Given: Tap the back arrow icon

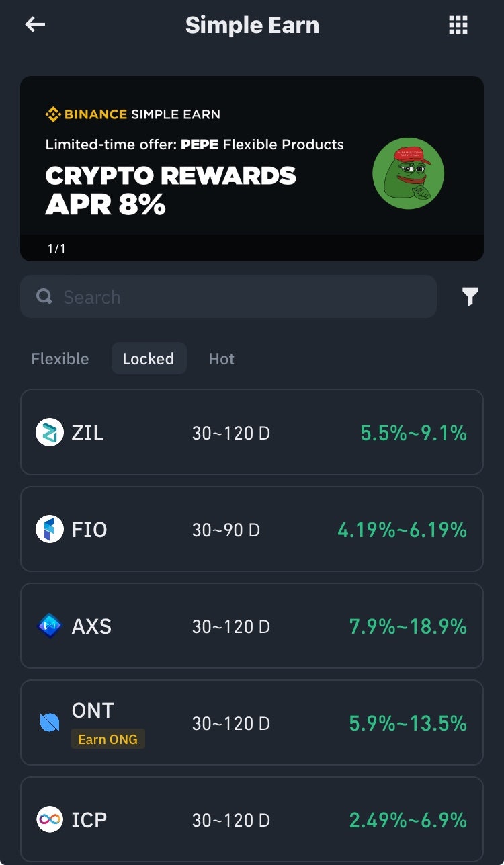Looking at the screenshot, I should 35,25.
